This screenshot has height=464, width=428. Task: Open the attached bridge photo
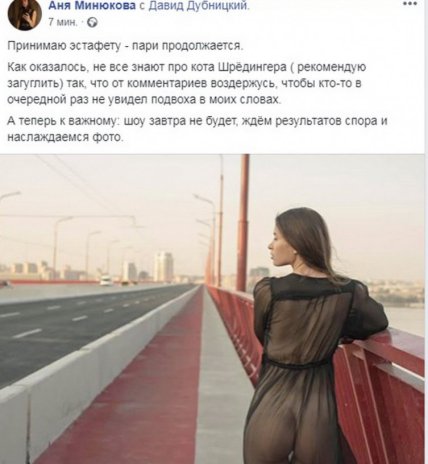pos(214,309)
